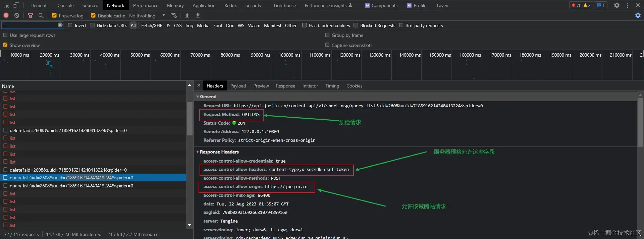Open DevTools settings gear icon
The width and height of the screenshot is (644, 239).
(616, 5)
